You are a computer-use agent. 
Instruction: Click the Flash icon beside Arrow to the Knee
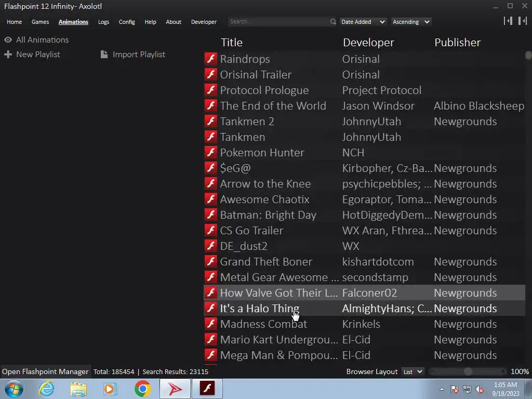211,184
